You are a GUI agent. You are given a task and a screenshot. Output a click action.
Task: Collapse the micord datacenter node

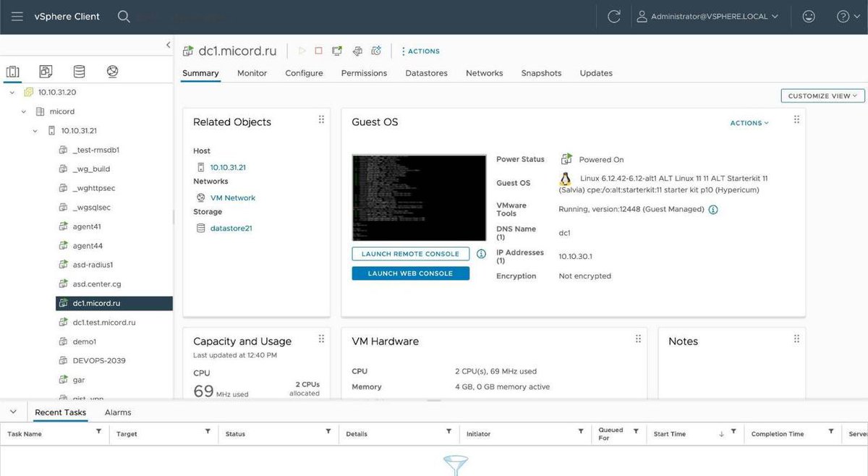click(23, 111)
